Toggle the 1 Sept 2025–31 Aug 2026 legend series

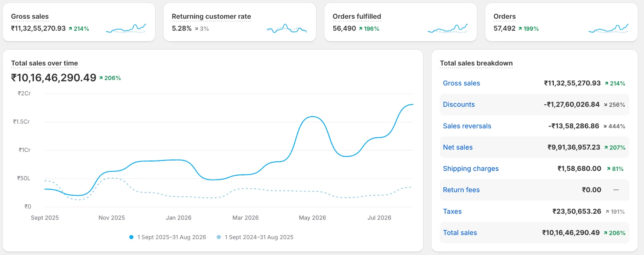[x=168, y=237]
